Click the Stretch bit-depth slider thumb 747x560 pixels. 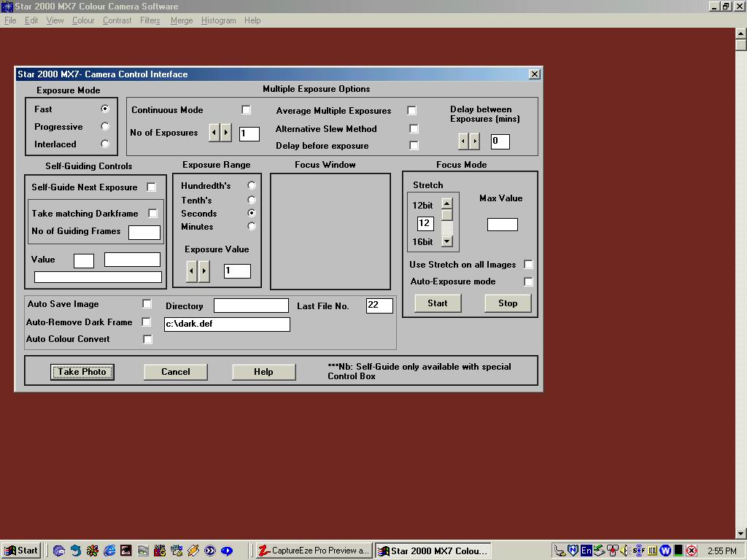[x=446, y=215]
